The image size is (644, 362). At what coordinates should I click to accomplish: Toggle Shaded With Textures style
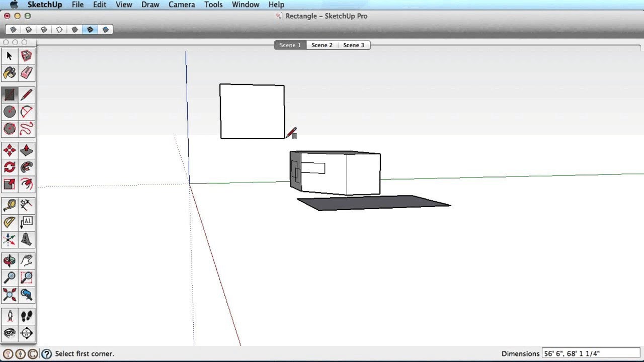(x=90, y=30)
